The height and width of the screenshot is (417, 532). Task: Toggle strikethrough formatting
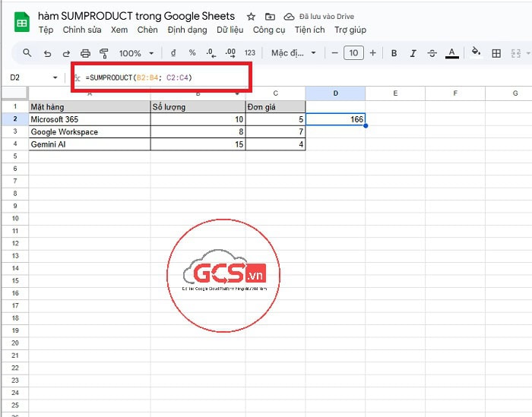point(432,53)
